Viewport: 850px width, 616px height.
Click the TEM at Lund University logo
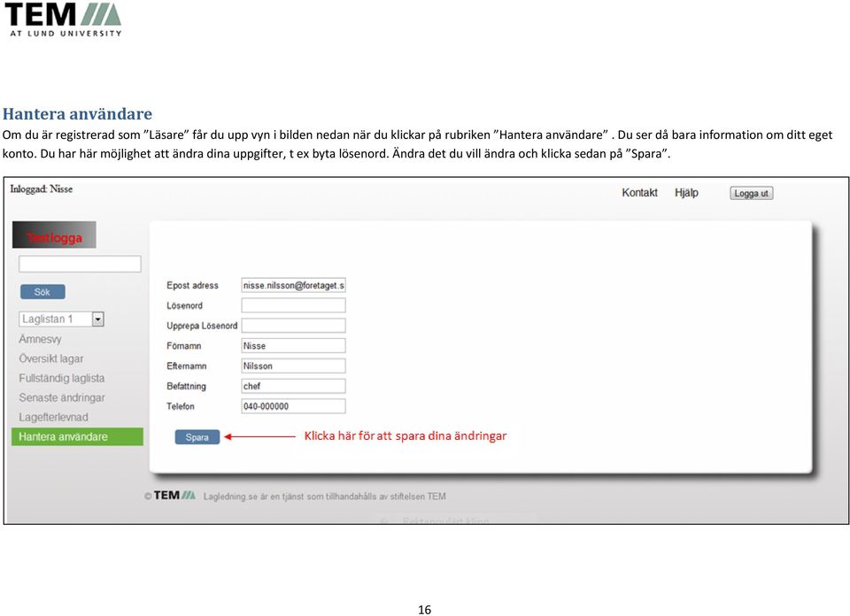pos(63,19)
